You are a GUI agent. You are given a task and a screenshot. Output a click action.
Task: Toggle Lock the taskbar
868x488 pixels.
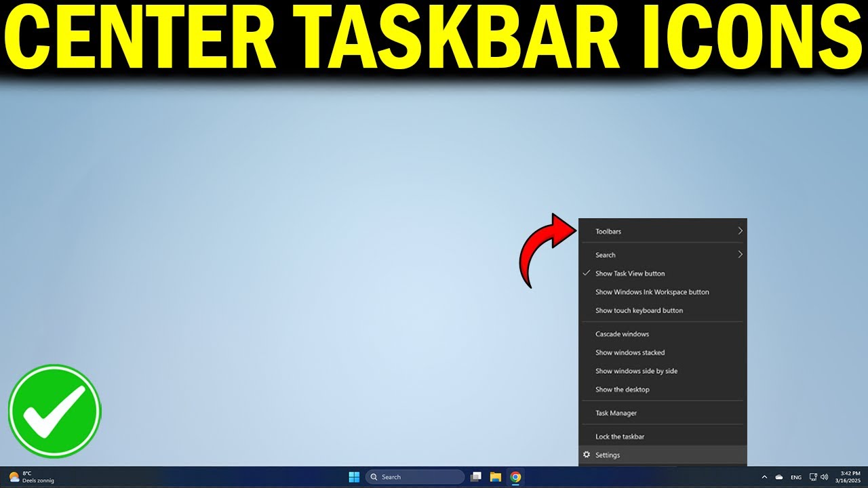point(663,436)
